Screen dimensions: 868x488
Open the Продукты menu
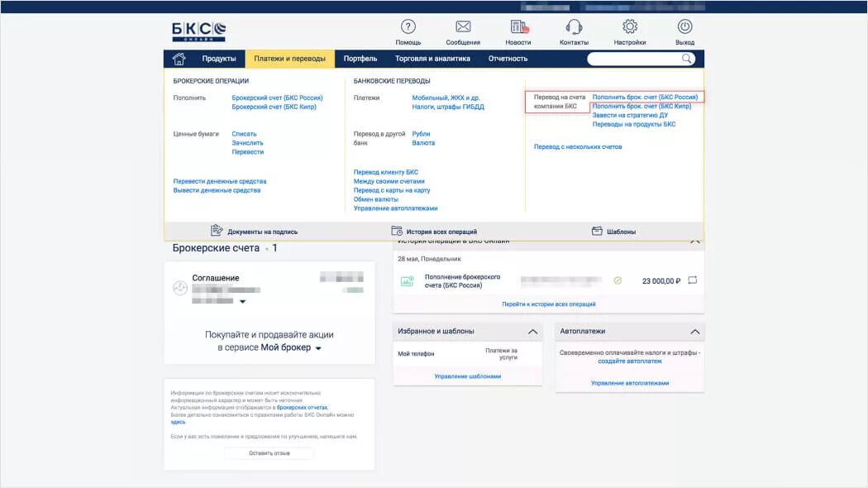(x=219, y=59)
